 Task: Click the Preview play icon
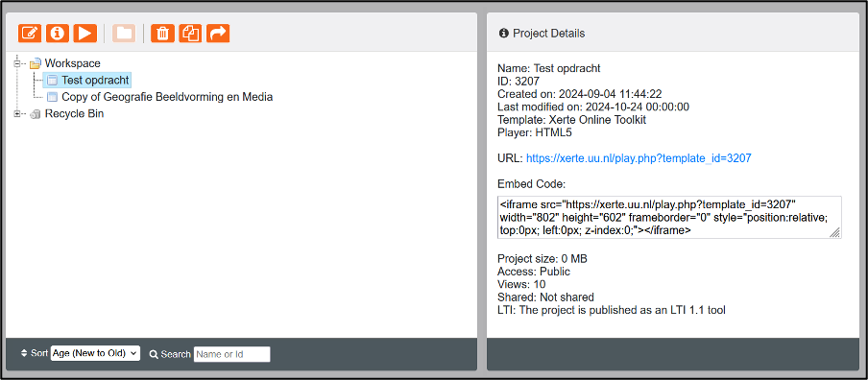coord(85,34)
